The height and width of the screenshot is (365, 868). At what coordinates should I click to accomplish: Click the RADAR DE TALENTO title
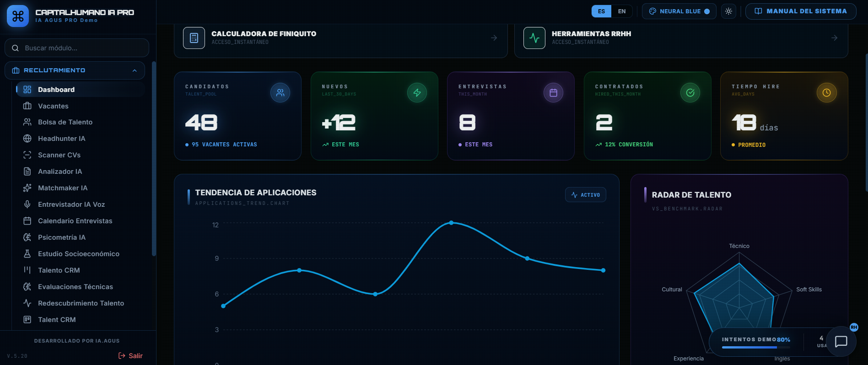[x=691, y=195]
